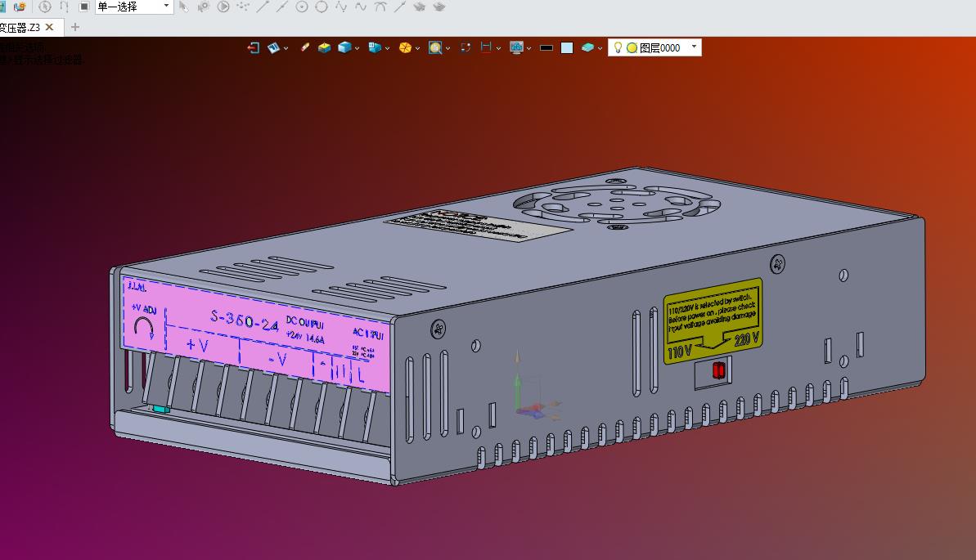This screenshot has height=560, width=976.
Task: Click the monitor display settings icon
Action: (x=516, y=48)
